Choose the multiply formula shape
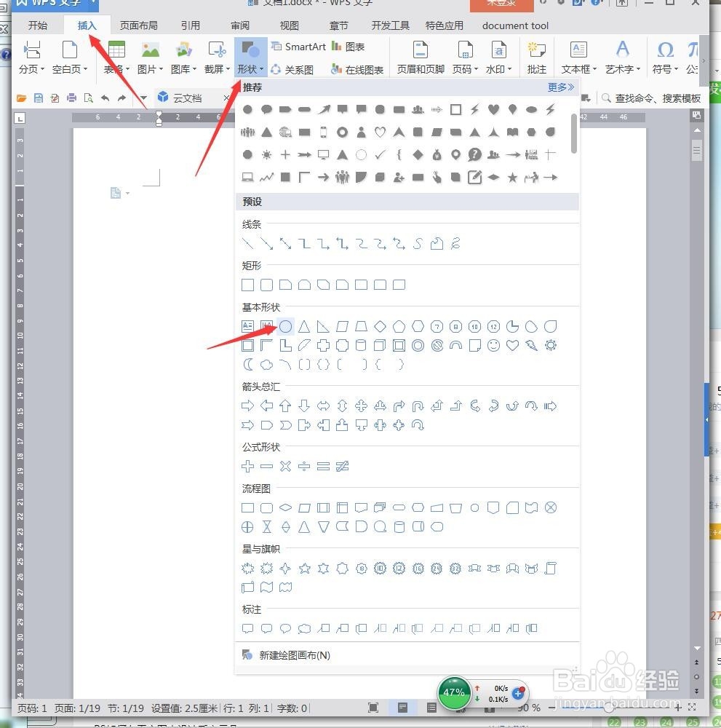The image size is (721, 728). [285, 466]
